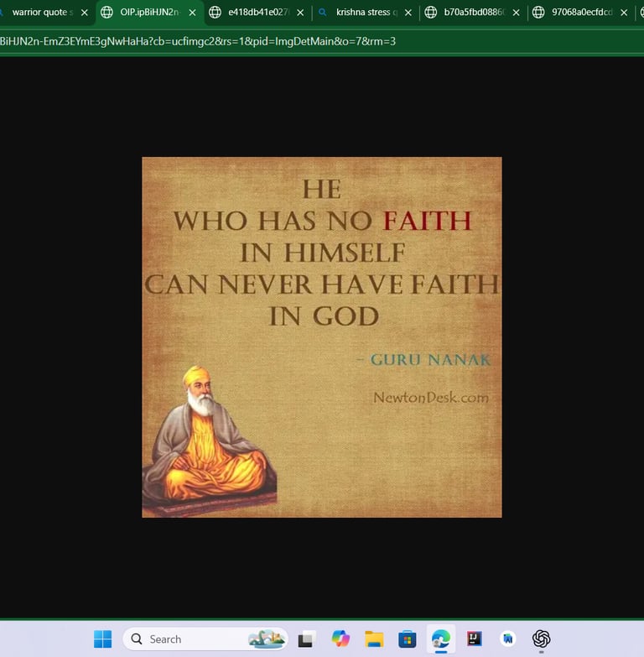
Task: Close the OIP.ipBiHJN2n tab
Action: 192,13
